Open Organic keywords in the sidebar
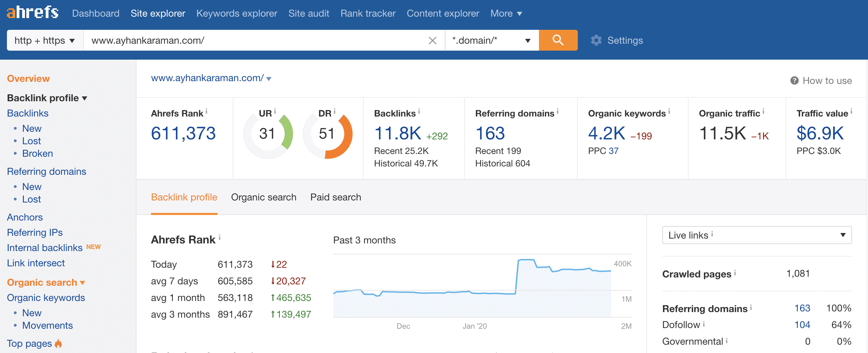The height and width of the screenshot is (353, 868). pyautogui.click(x=46, y=298)
